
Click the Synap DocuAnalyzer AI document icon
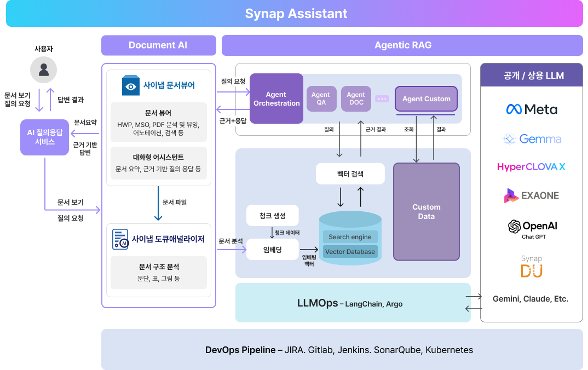tap(120, 239)
